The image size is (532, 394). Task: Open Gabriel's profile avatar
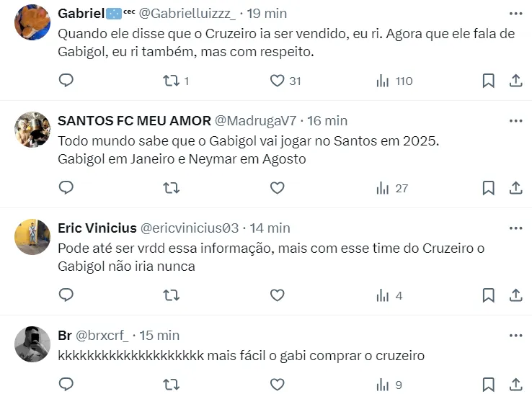coord(32,22)
